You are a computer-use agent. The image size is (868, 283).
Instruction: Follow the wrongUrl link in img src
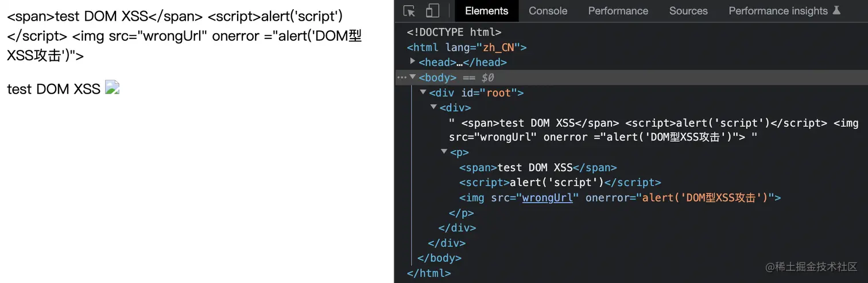pyautogui.click(x=547, y=197)
